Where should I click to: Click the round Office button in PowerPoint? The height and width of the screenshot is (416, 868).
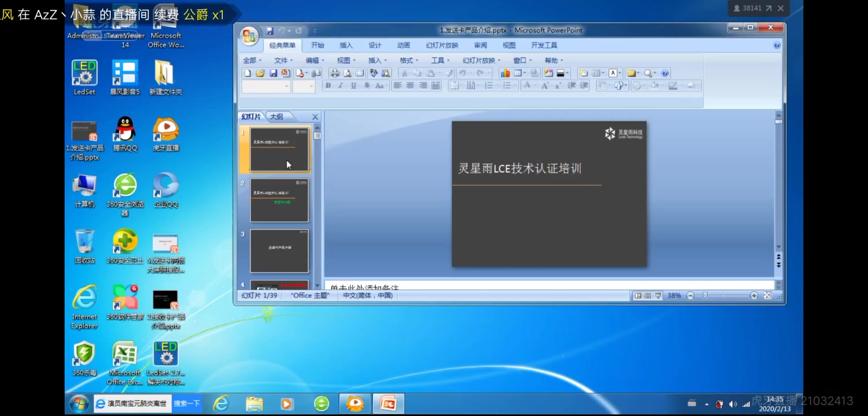(x=250, y=37)
